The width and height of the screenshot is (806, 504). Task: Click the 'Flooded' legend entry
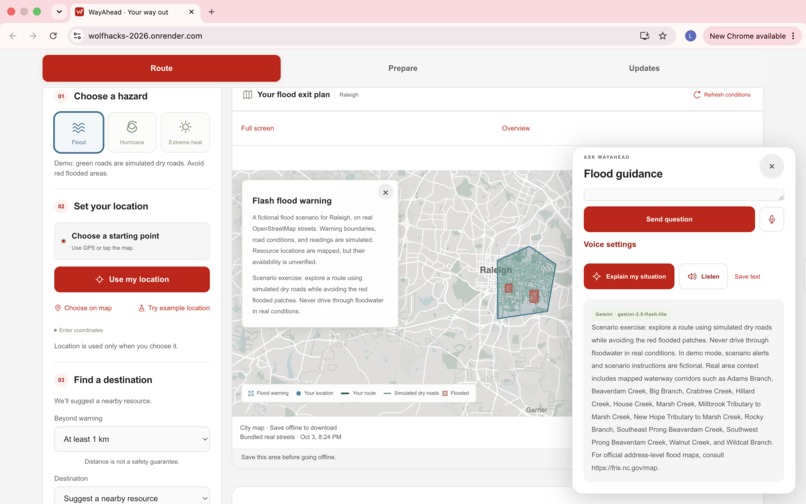(455, 393)
